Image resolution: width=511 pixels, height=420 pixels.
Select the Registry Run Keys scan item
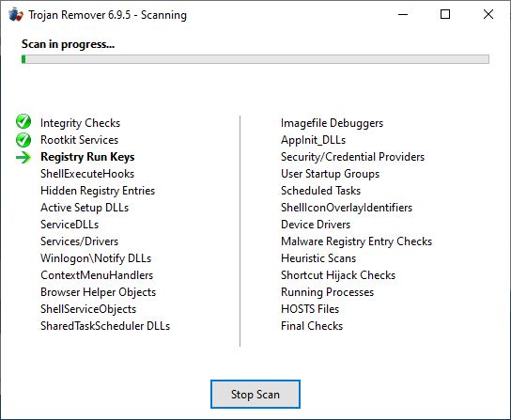point(87,157)
